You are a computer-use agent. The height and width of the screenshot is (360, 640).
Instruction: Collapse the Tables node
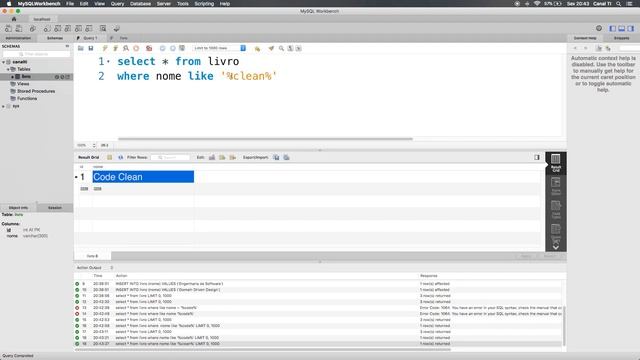8,69
